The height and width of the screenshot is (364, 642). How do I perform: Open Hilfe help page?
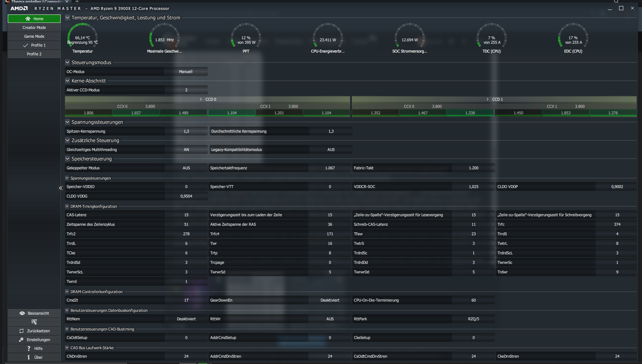tap(34, 348)
